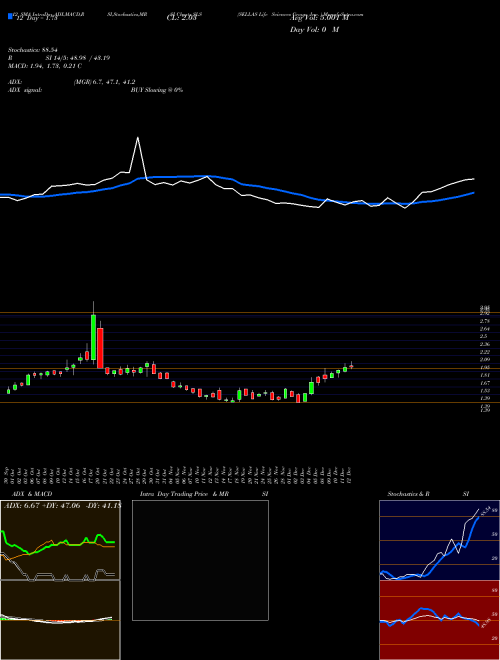The height and width of the screenshot is (660, 500).
Task: Click the red RSI chart panel
Action: coord(439,620)
